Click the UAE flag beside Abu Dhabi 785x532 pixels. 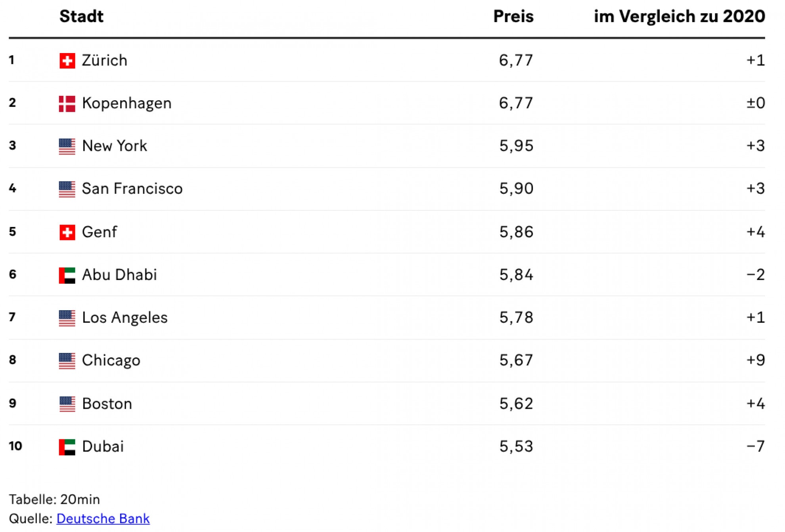(x=67, y=275)
